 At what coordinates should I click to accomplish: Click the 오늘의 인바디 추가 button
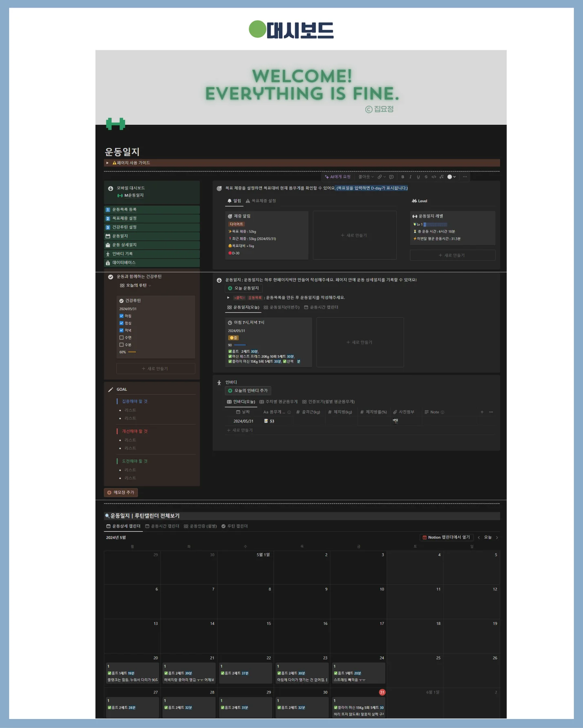click(248, 391)
